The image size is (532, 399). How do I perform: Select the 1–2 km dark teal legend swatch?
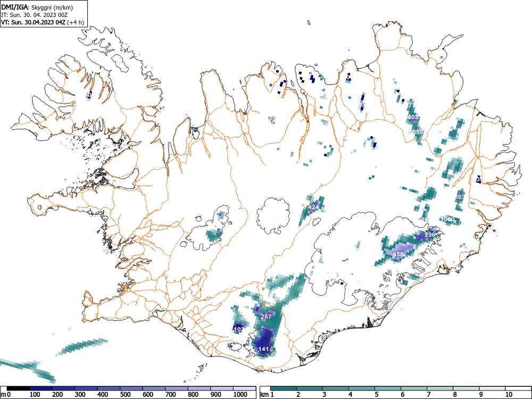[284, 388]
